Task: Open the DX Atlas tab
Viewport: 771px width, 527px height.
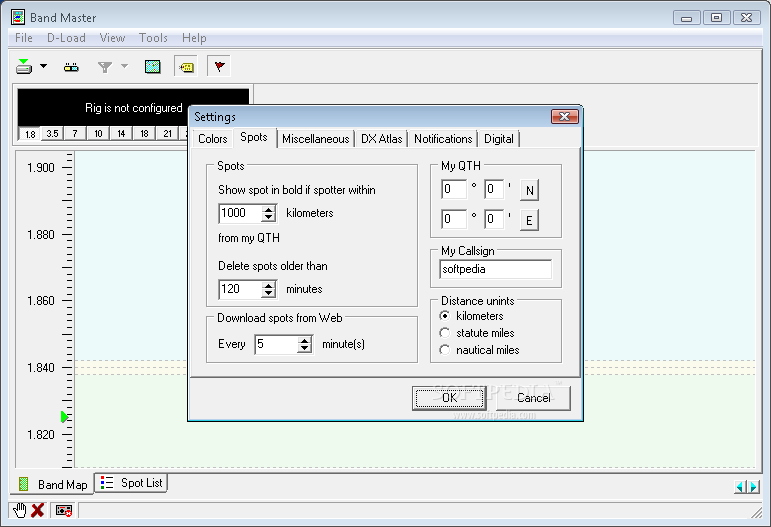Action: coord(382,139)
